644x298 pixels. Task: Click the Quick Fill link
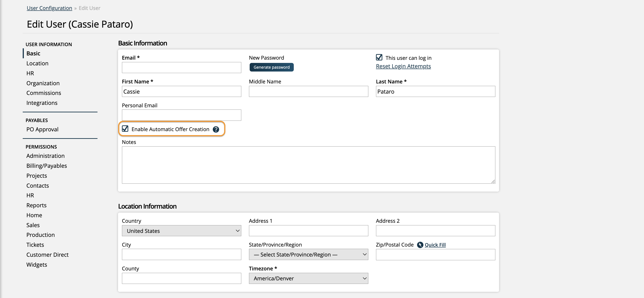(x=435, y=245)
